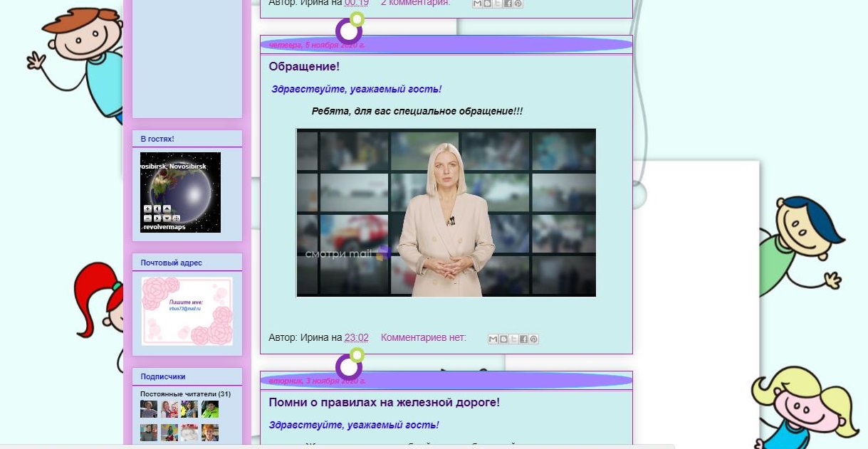This screenshot has height=449, width=868.
Task: Click the 23:02 post timestamp link
Action: click(356, 337)
